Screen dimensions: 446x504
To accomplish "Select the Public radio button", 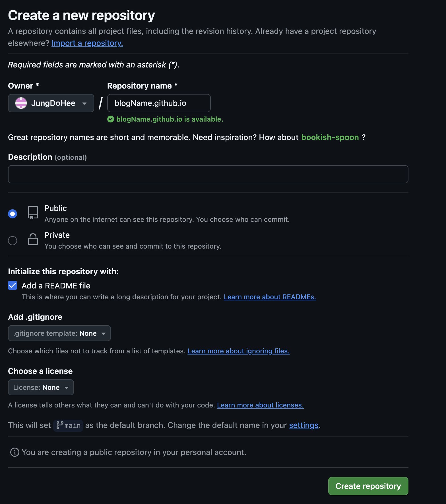I will click(13, 214).
